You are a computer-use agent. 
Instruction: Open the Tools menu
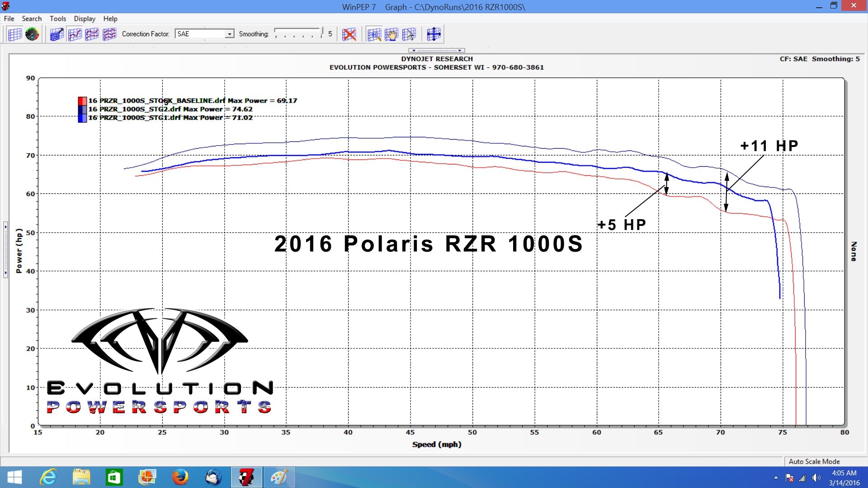click(57, 19)
